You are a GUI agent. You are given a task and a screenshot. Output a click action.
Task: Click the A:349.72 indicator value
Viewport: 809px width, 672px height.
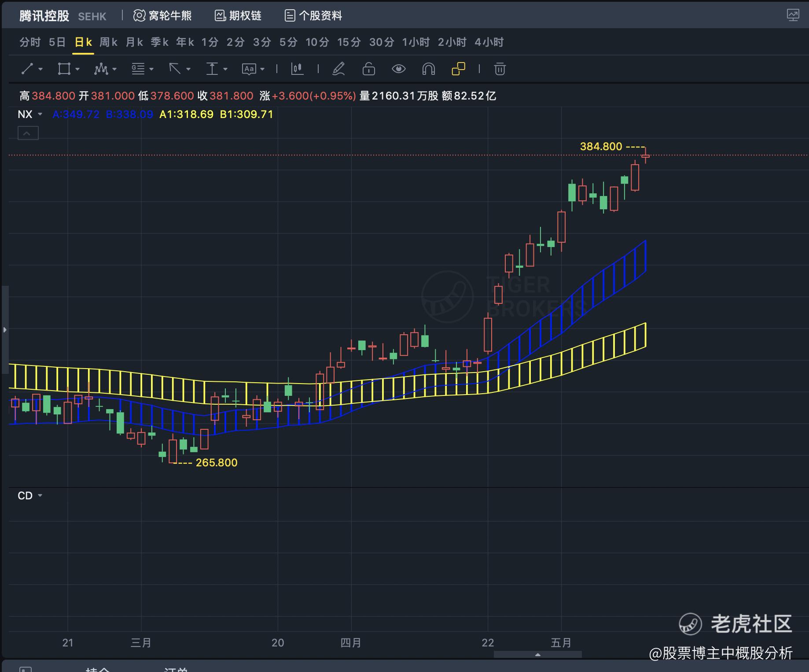click(76, 114)
